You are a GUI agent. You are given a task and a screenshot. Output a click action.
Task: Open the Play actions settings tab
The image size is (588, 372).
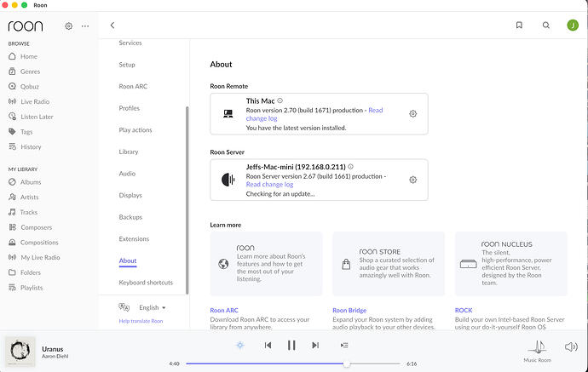pyautogui.click(x=135, y=130)
